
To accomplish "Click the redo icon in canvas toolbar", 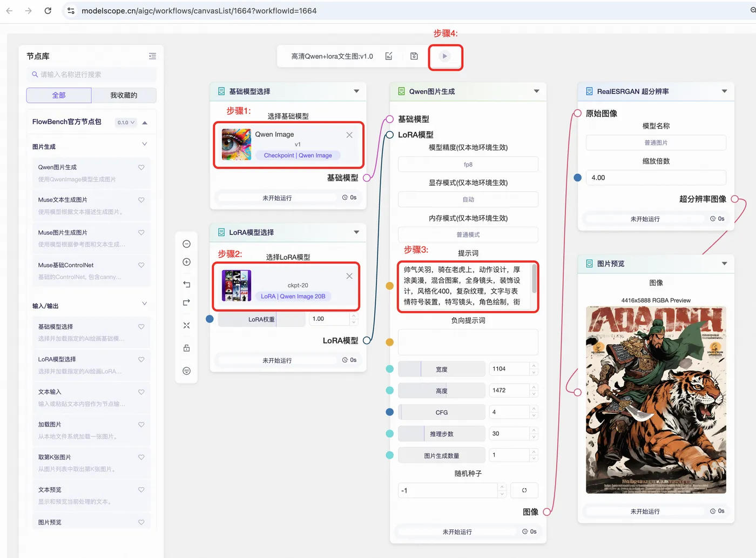I will click(x=187, y=302).
